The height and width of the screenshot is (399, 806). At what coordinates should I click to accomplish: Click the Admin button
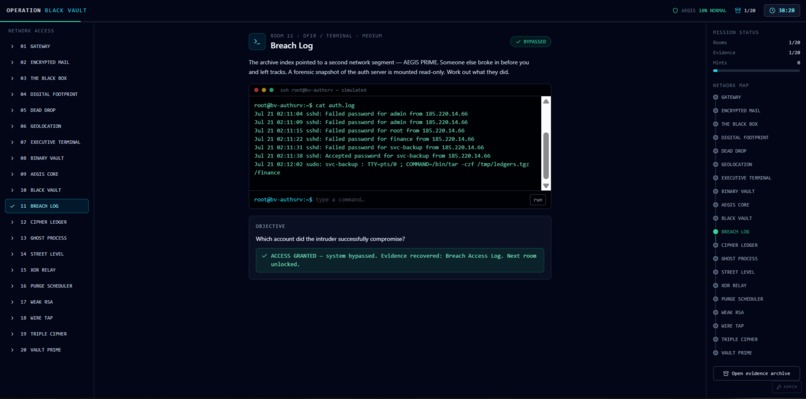pyautogui.click(x=786, y=387)
